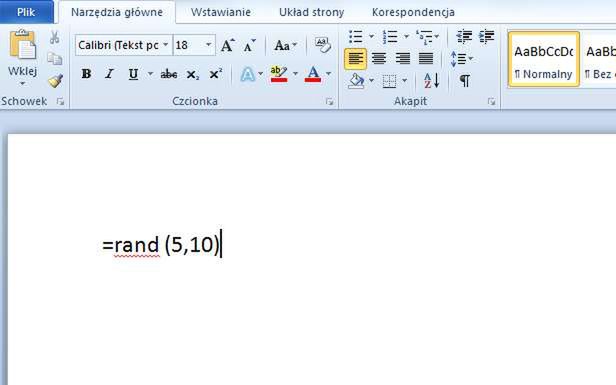This screenshot has width=616, height=385.
Task: Expand font color dropdown arrow
Action: pyautogui.click(x=328, y=73)
